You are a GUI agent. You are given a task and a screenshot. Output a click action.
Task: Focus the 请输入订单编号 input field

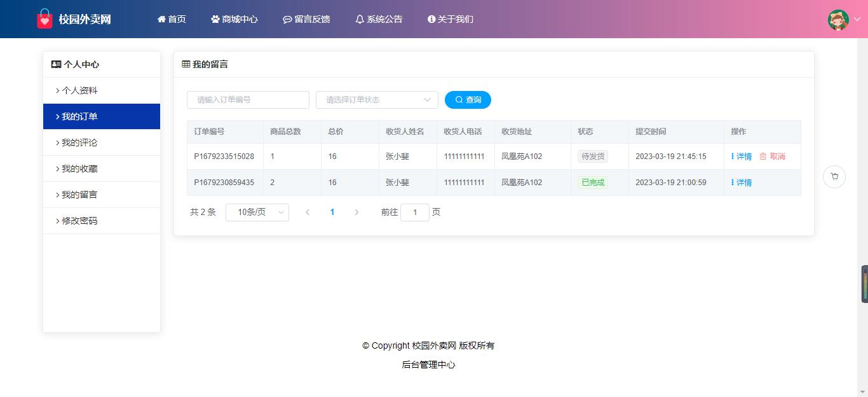(x=248, y=100)
